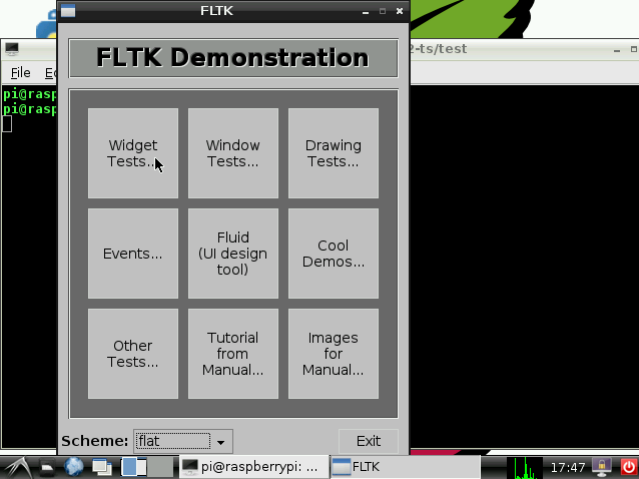
Task: Expand the Scheme dropdown arrow
Action: [x=221, y=442]
